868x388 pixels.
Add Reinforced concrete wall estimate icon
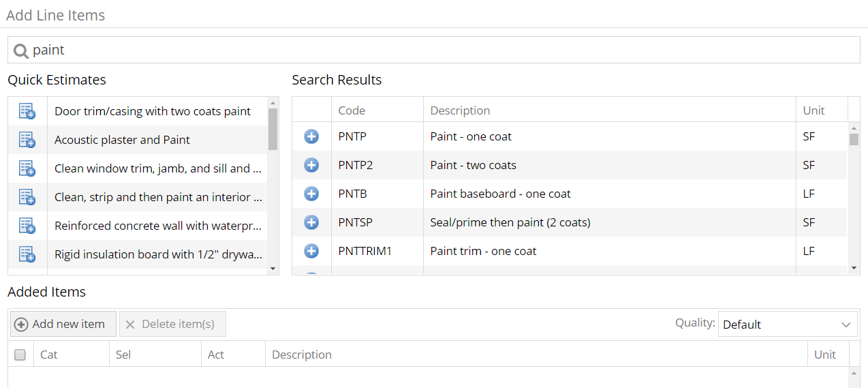click(27, 226)
